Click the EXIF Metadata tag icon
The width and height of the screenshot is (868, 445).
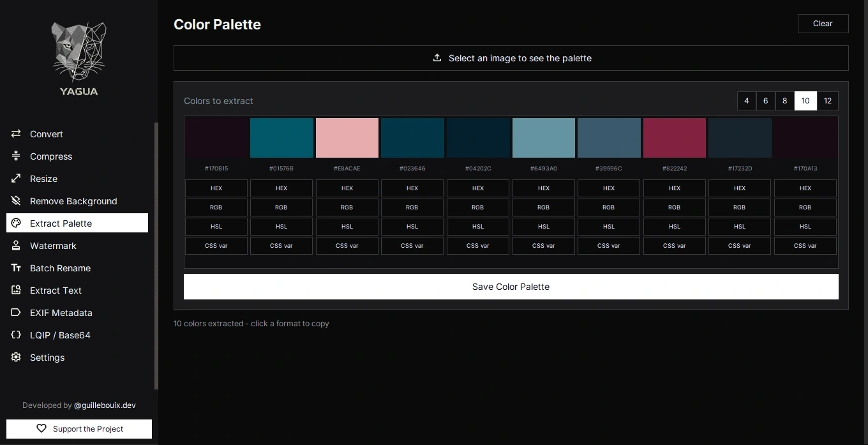(16, 313)
